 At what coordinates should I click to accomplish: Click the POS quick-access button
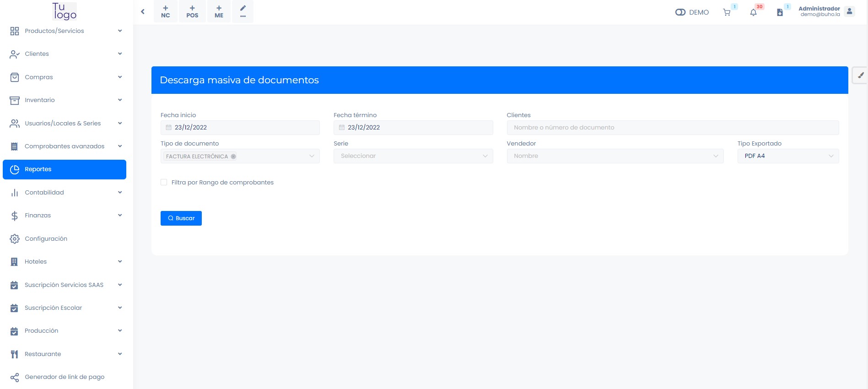[192, 11]
